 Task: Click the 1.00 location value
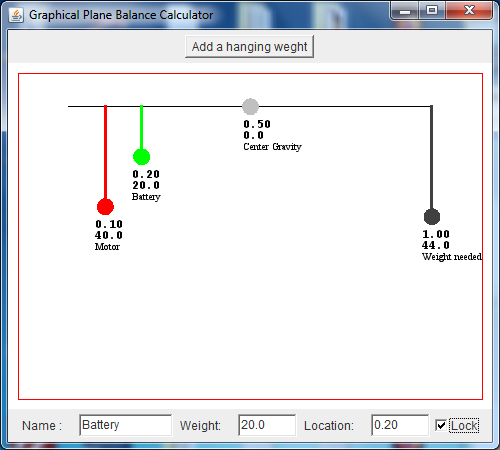[436, 234]
